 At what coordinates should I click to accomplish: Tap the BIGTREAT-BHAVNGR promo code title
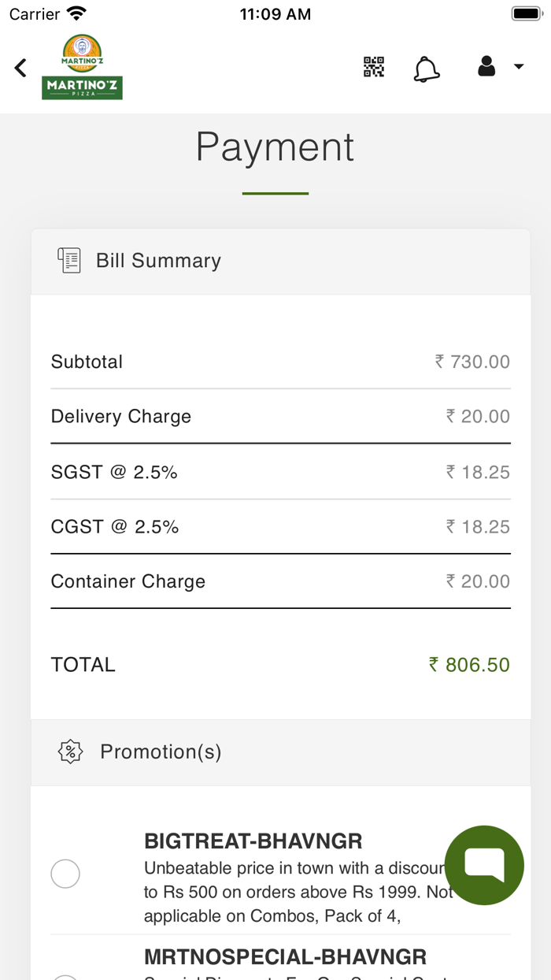click(x=253, y=841)
